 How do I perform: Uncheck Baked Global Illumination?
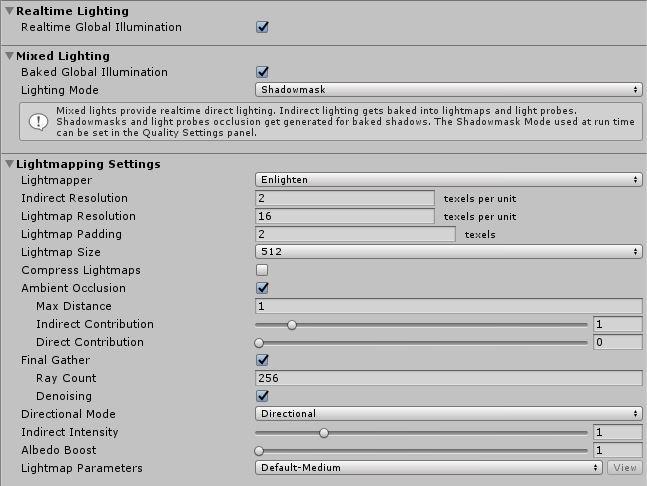pos(262,72)
